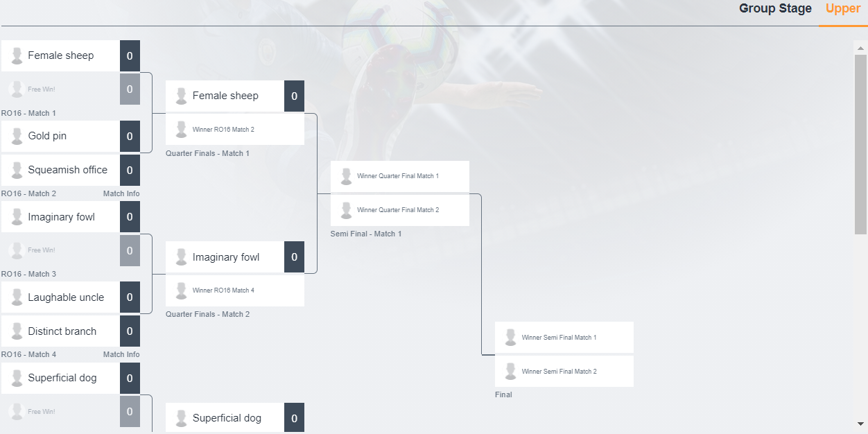Click Laughable uncle's player avatar icon
The height and width of the screenshot is (434, 868).
(17, 298)
